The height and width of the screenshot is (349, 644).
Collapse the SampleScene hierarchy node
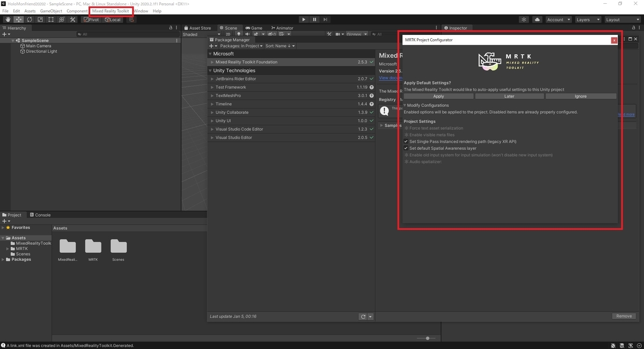pos(13,41)
